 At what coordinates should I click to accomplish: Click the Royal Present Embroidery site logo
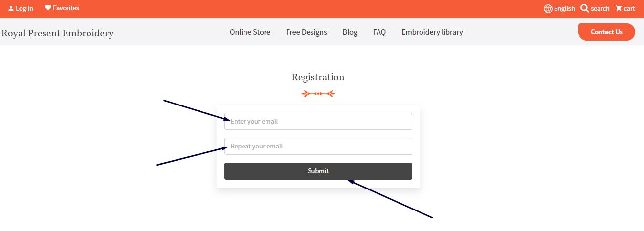[x=58, y=33]
